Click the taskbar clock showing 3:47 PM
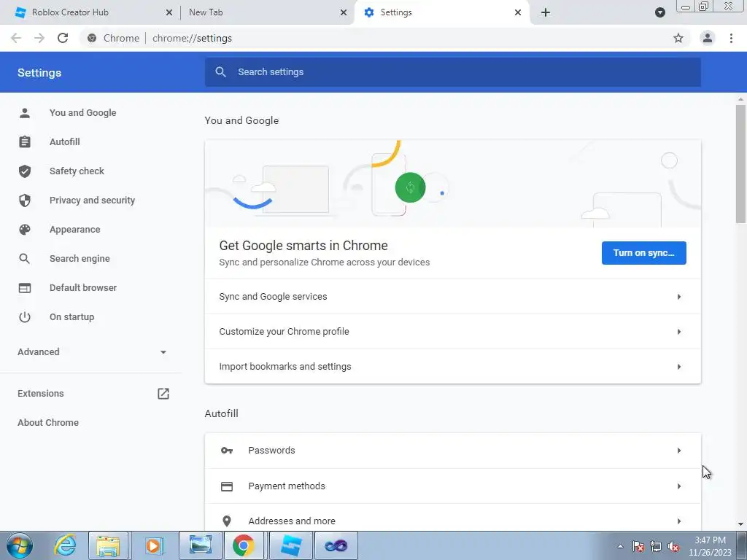 [710, 546]
